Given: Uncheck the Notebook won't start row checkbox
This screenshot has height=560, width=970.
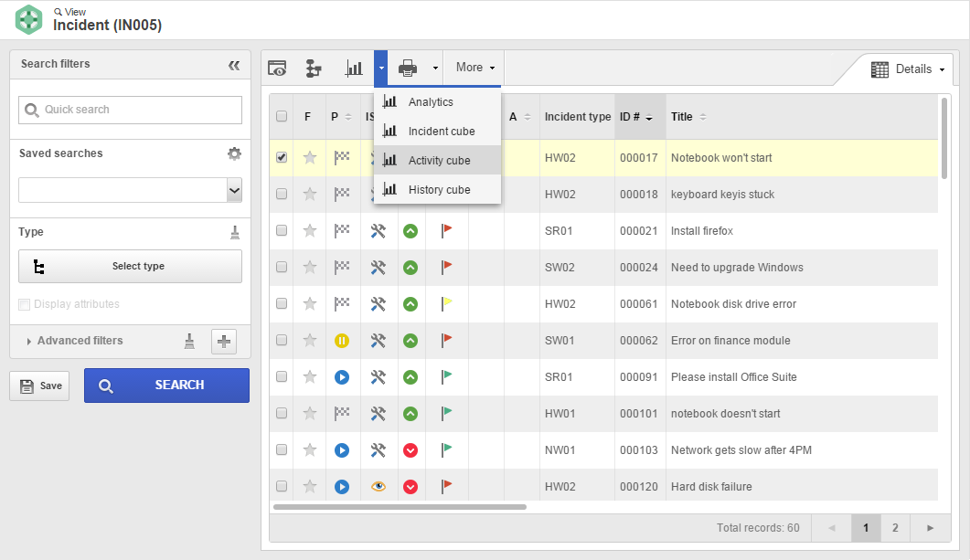Looking at the screenshot, I should (x=282, y=158).
